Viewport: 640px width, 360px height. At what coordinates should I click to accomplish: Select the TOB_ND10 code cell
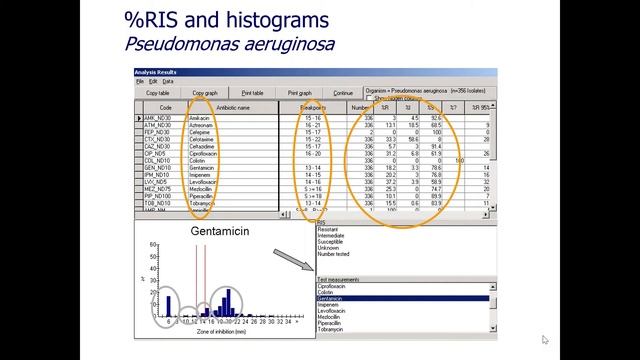165,203
